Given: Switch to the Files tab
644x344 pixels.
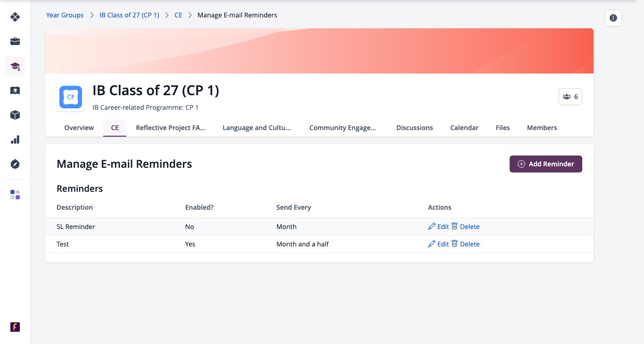Looking at the screenshot, I should click(503, 128).
